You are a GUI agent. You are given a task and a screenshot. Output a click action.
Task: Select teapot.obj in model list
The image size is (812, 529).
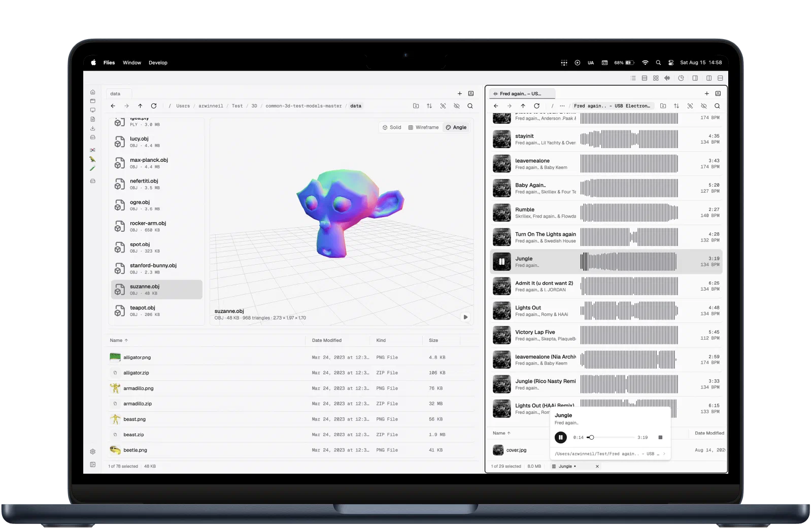157,311
